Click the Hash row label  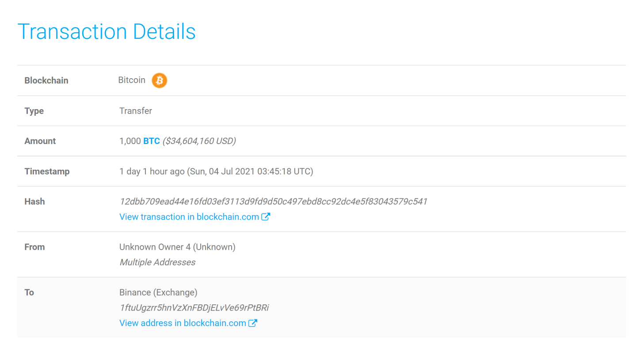pos(34,201)
